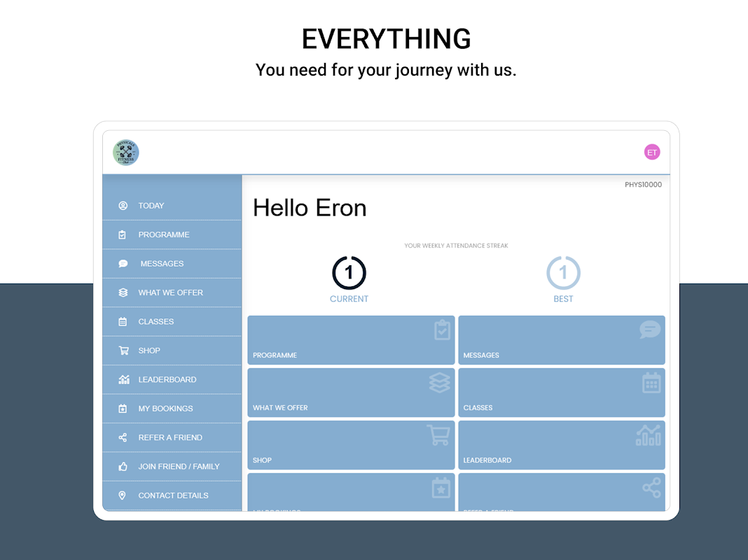Click the Today person icon in sidebar
This screenshot has width=748, height=560.
123,205
